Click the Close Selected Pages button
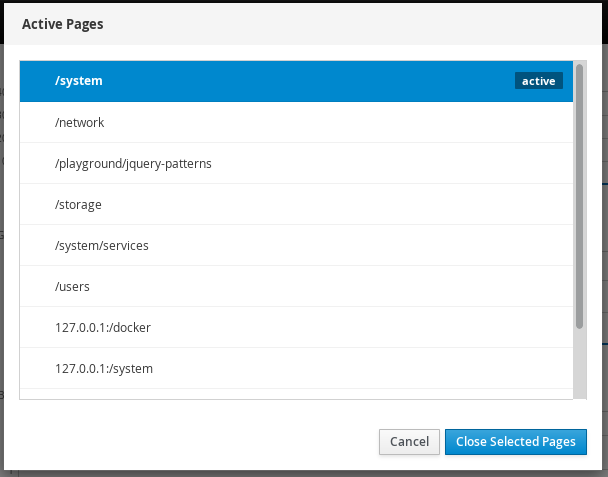This screenshot has height=477, width=608. tap(515, 441)
